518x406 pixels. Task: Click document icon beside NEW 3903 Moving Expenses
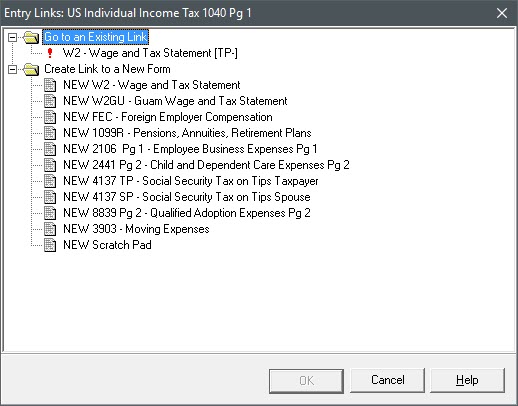click(50, 229)
